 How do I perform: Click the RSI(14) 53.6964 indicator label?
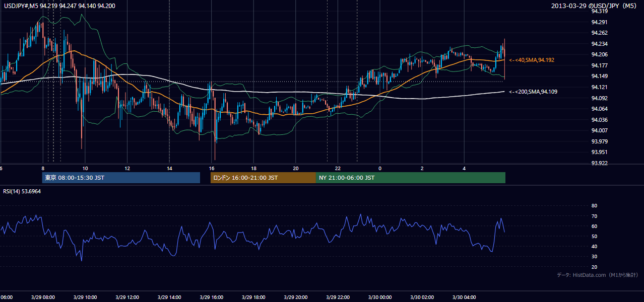pos(22,191)
